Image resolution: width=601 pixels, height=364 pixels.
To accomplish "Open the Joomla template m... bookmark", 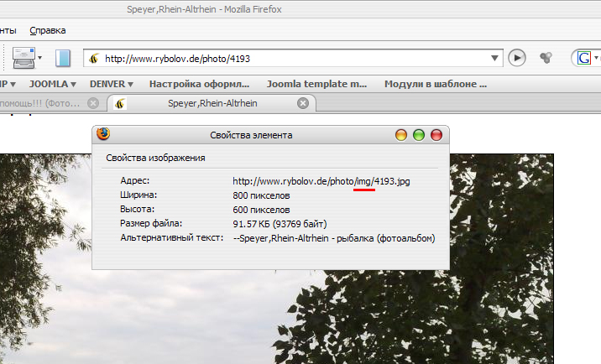I will click(x=316, y=84).
